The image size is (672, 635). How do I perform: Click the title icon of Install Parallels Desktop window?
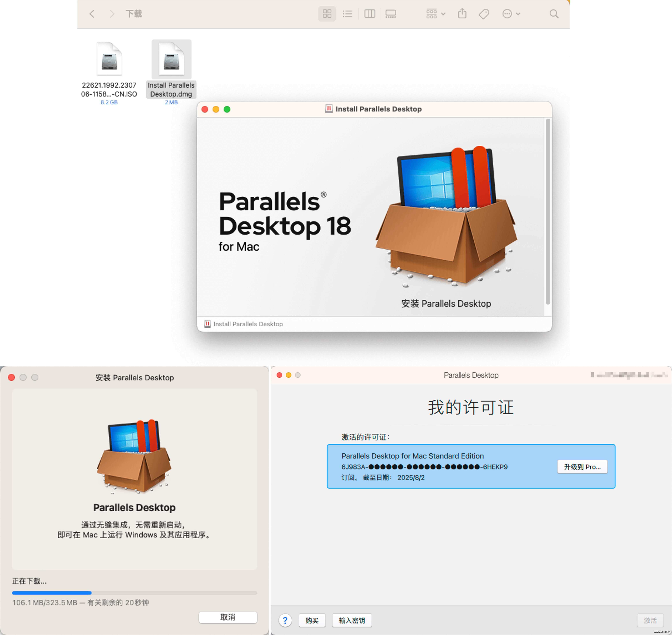coord(329,109)
